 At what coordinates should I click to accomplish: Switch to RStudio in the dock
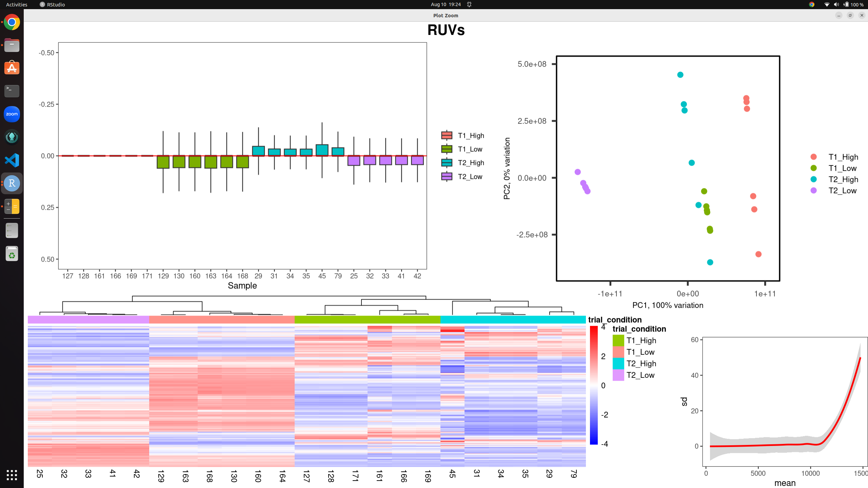pos(12,183)
